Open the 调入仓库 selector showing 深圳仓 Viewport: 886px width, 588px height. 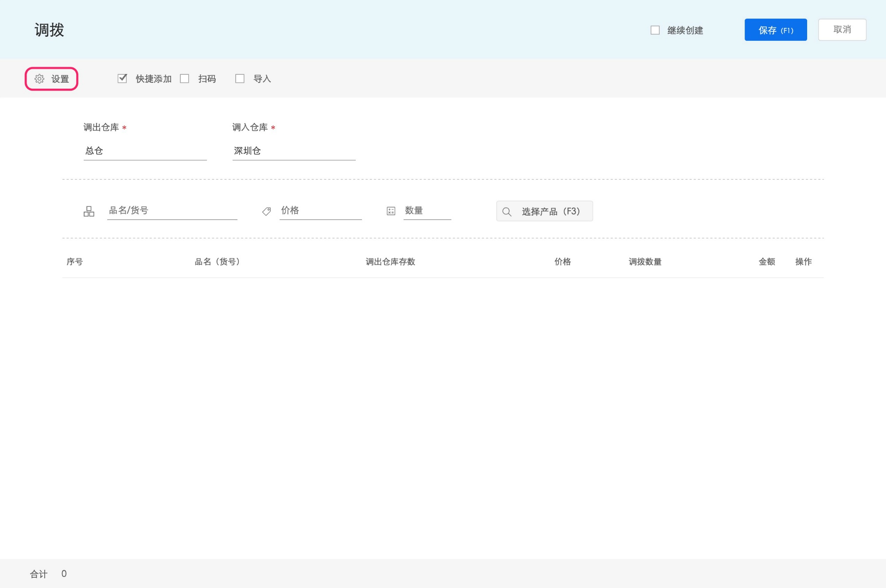(294, 151)
